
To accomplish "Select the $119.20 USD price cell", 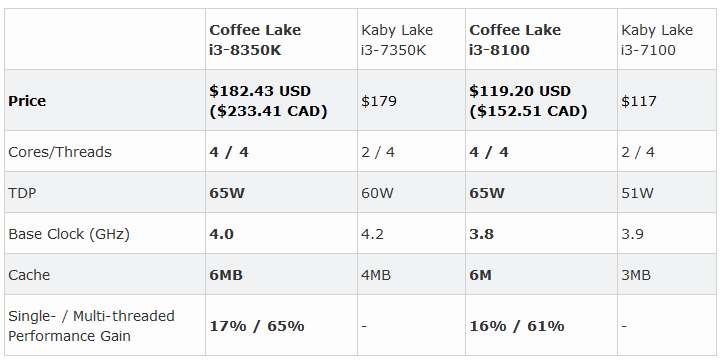I will pos(541,100).
